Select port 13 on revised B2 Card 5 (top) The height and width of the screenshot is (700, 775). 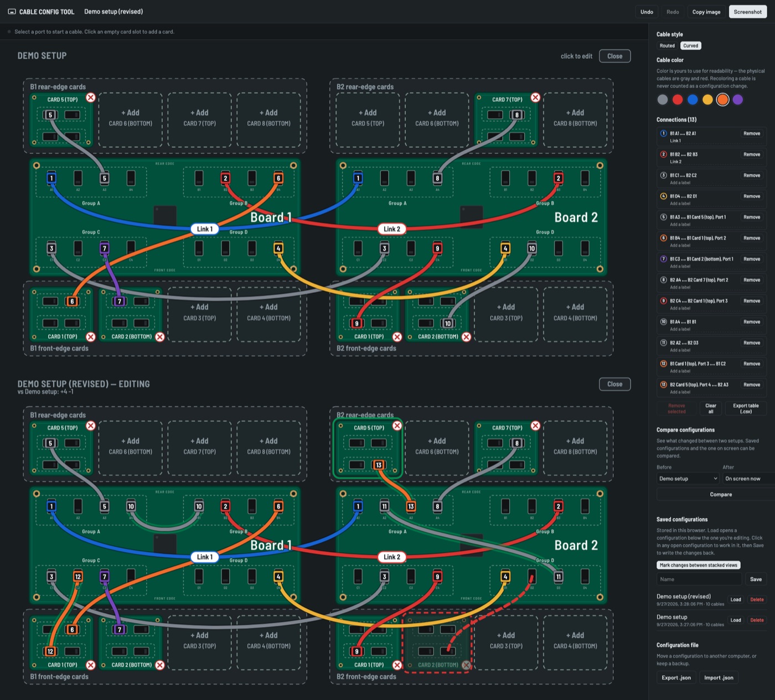point(379,465)
